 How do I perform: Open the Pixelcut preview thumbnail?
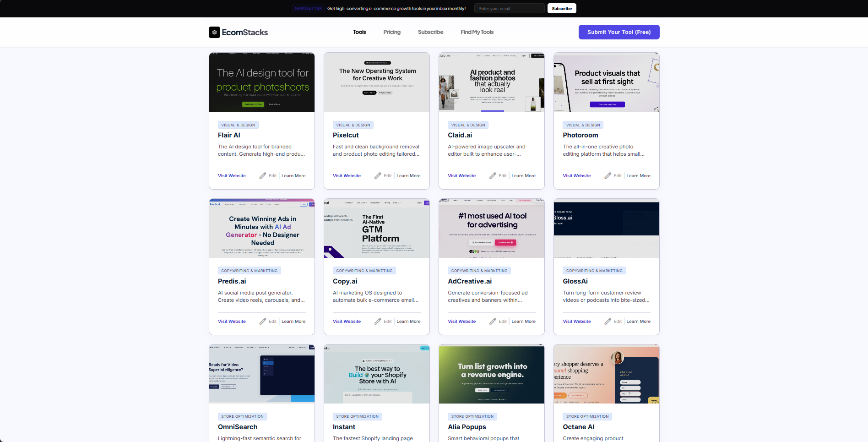[x=377, y=82]
